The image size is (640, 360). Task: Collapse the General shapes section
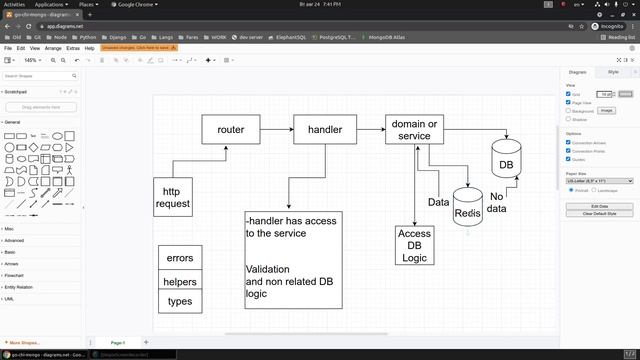[x=12, y=122]
